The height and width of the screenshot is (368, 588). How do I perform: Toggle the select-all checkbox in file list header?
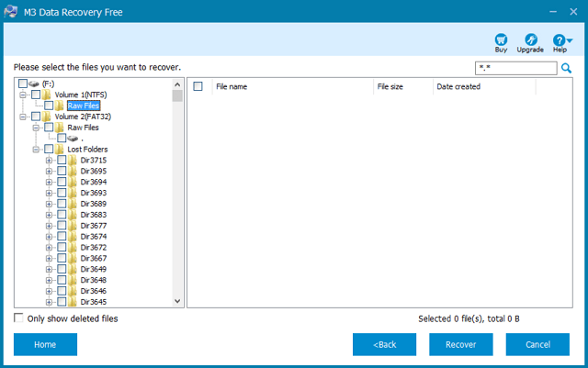click(x=198, y=86)
